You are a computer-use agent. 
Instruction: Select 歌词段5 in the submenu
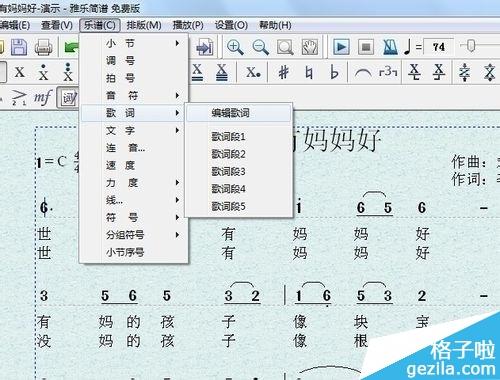tap(239, 206)
